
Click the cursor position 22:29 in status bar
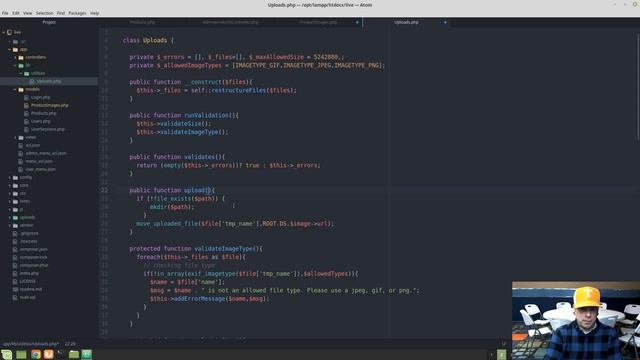coord(70,344)
